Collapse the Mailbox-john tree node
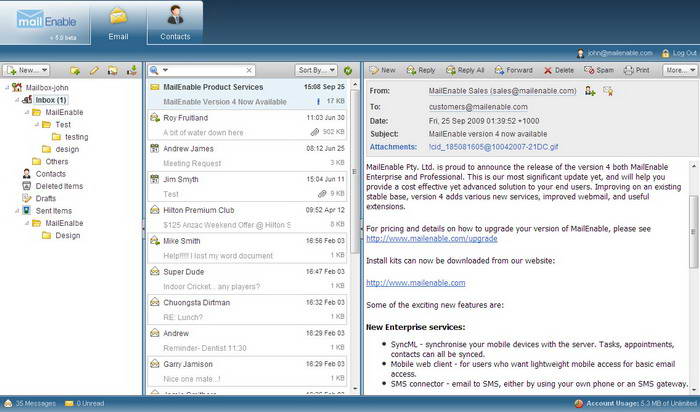700x412 pixels. point(7,87)
